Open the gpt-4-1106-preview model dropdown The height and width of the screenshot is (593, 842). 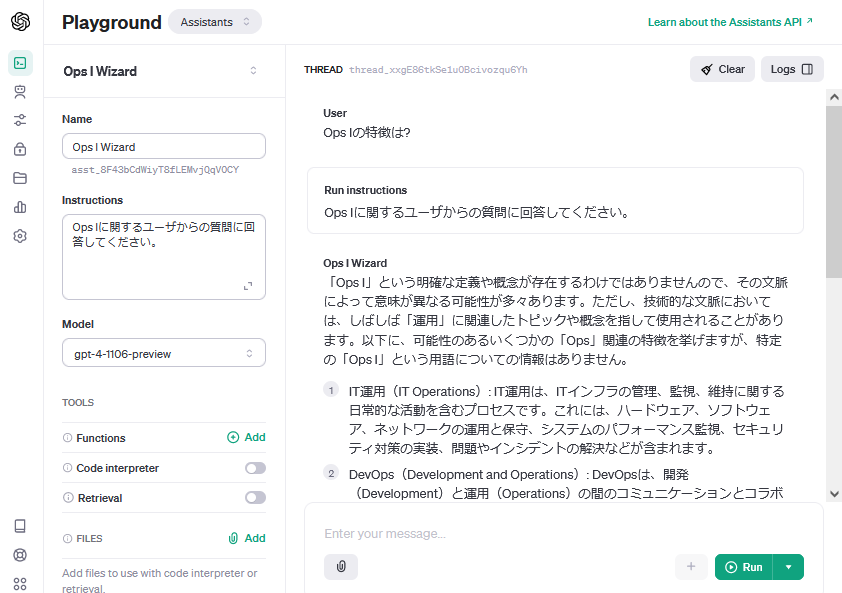[164, 353]
